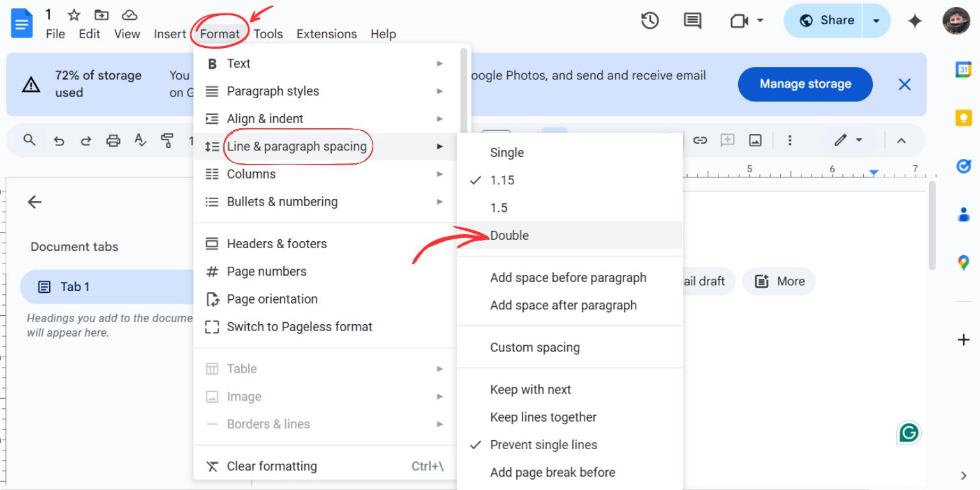Image resolution: width=980 pixels, height=490 pixels.
Task: Open Google Tasks side panel
Action: 963,167
